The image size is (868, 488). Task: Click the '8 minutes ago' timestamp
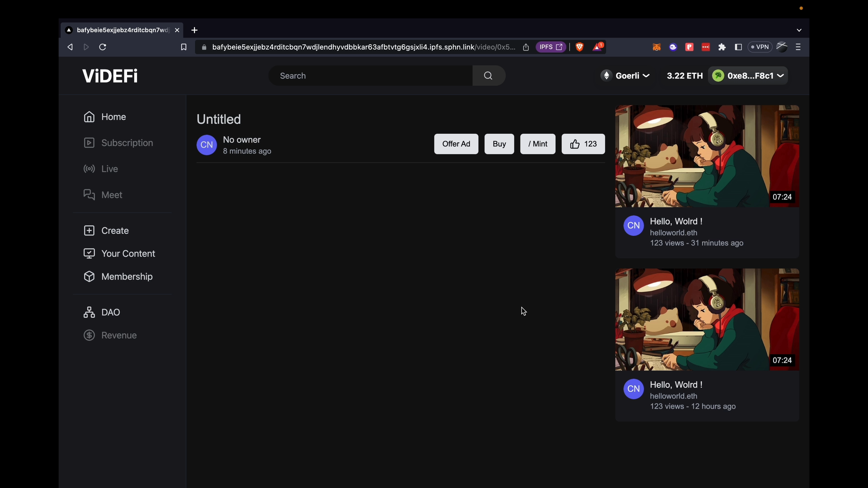click(247, 151)
